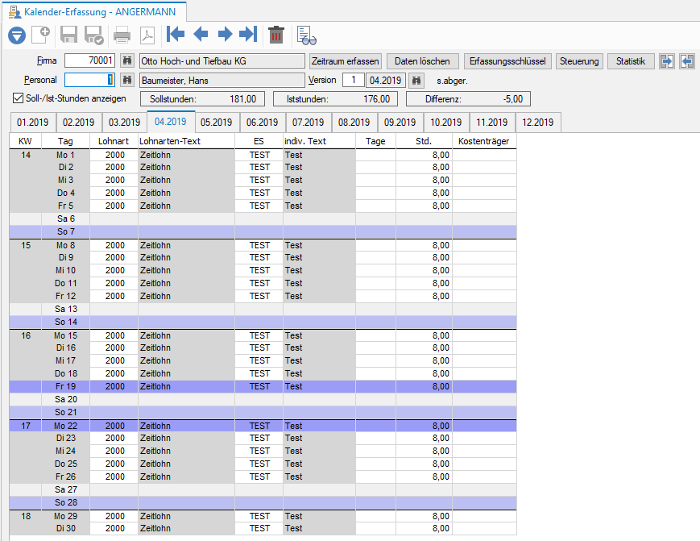Open the 12.2019 month tab
The image size is (700, 541).
point(538,122)
